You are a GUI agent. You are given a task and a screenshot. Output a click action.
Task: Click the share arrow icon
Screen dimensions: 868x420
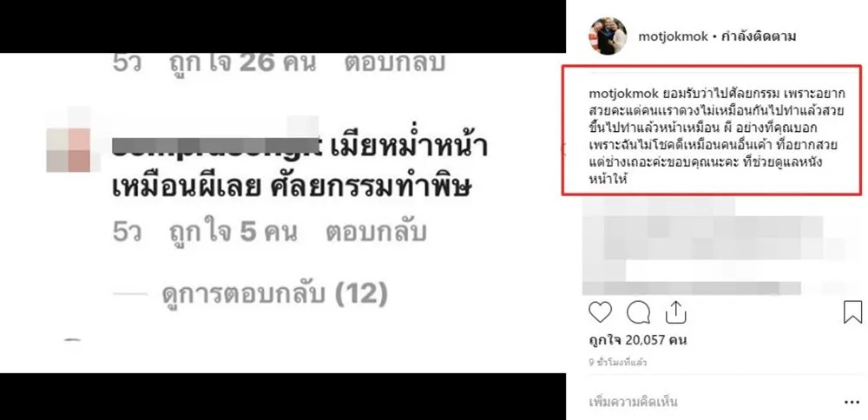coord(675,312)
